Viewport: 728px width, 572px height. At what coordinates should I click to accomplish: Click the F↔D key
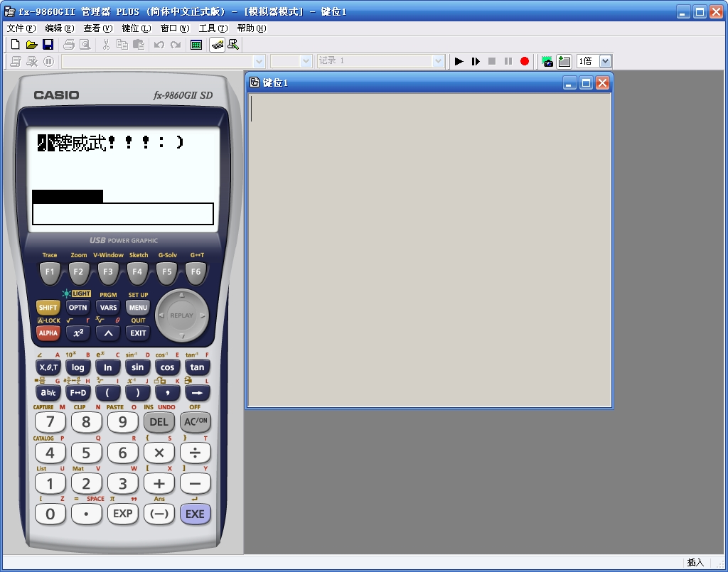point(77,393)
